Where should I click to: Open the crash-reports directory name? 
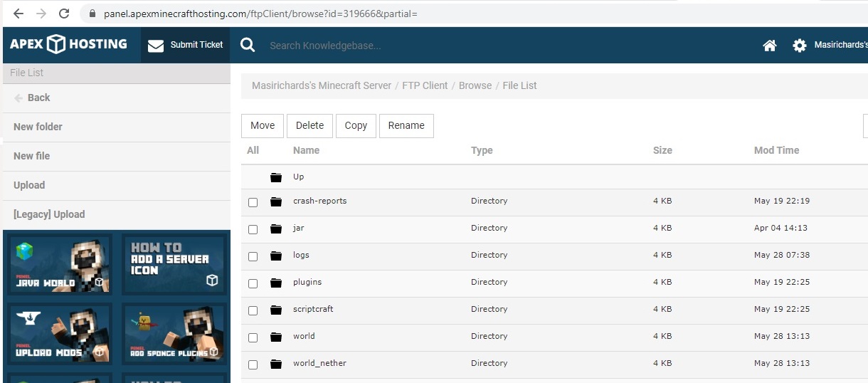pos(319,201)
